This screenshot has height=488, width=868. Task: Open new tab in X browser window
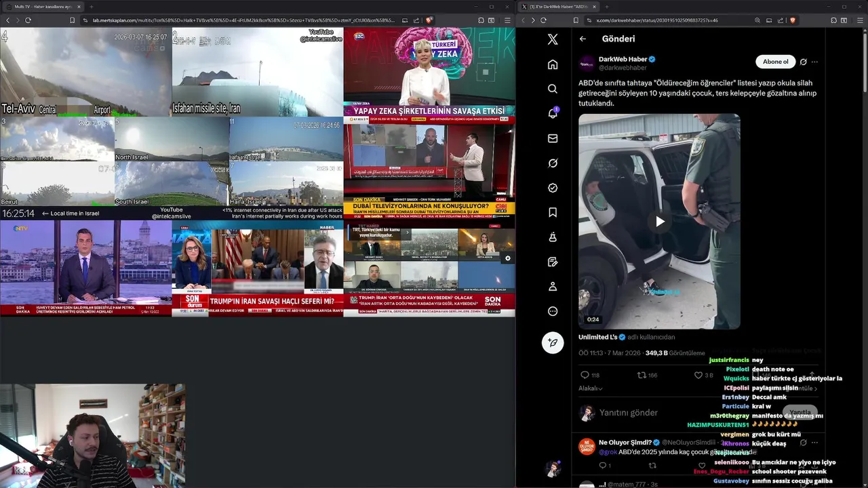click(x=608, y=6)
